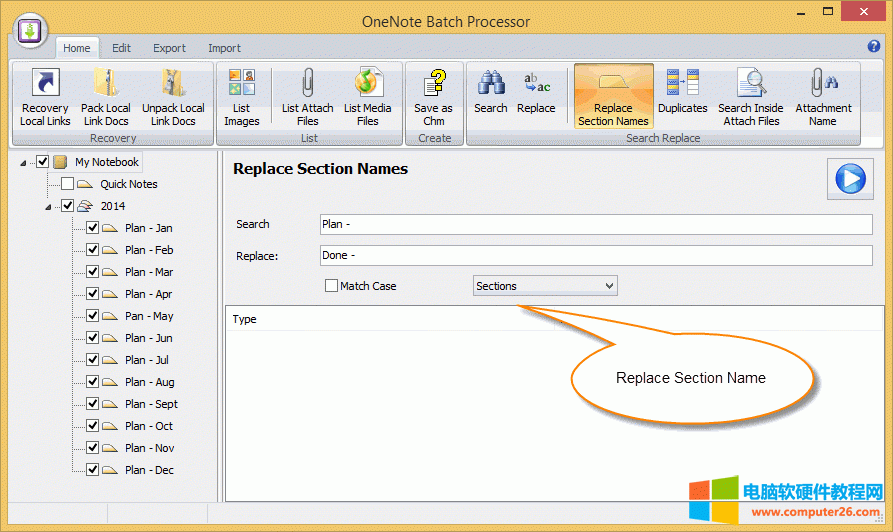Click the Help question mark button

874,47
